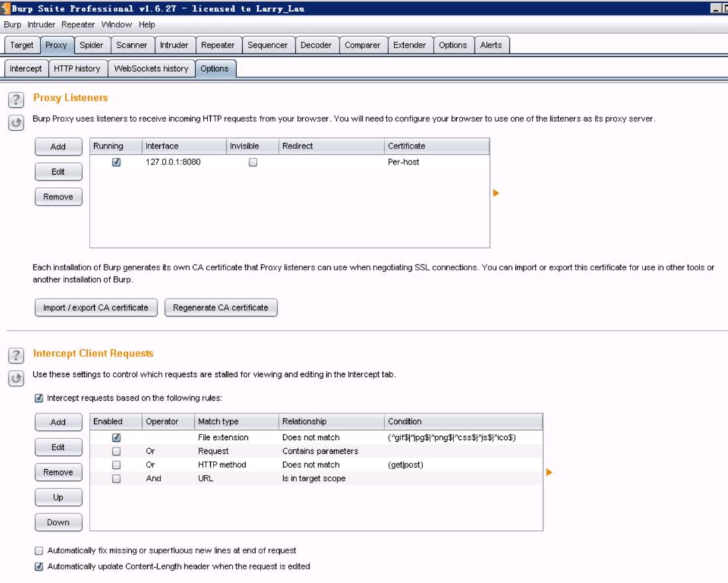Switch to the Sequencer tab
The width and height of the screenshot is (728, 583).
267,45
